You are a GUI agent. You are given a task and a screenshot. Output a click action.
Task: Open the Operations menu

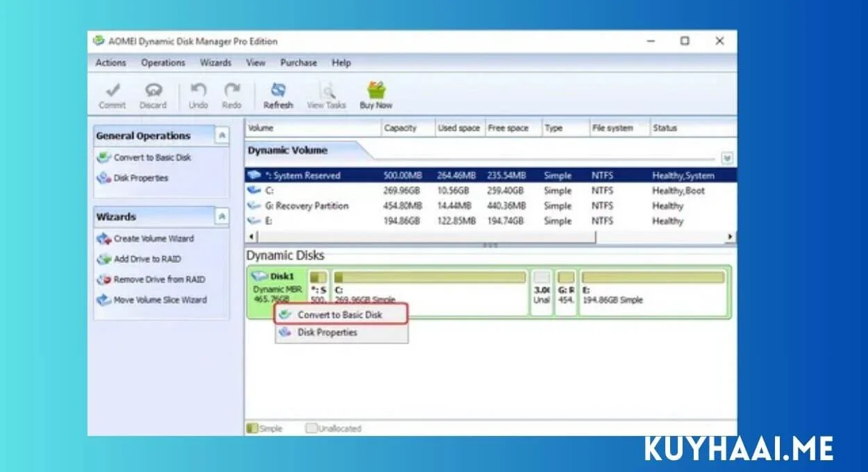coord(163,62)
